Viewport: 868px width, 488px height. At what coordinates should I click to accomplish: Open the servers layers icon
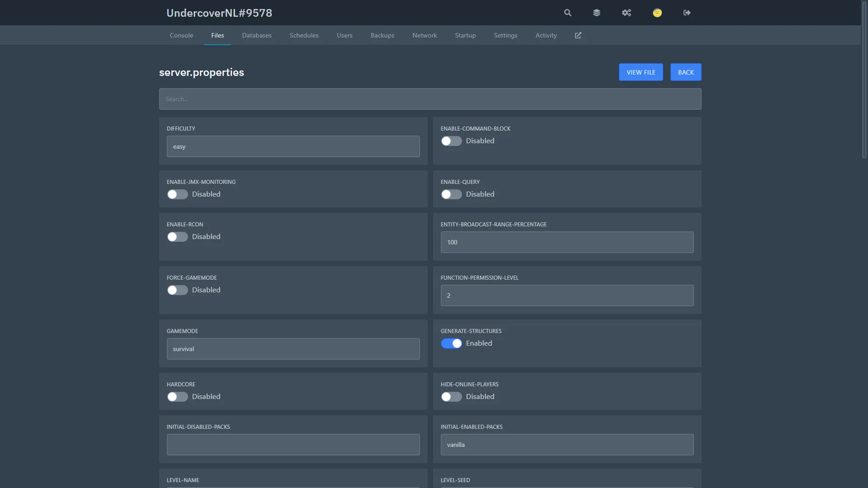point(597,13)
